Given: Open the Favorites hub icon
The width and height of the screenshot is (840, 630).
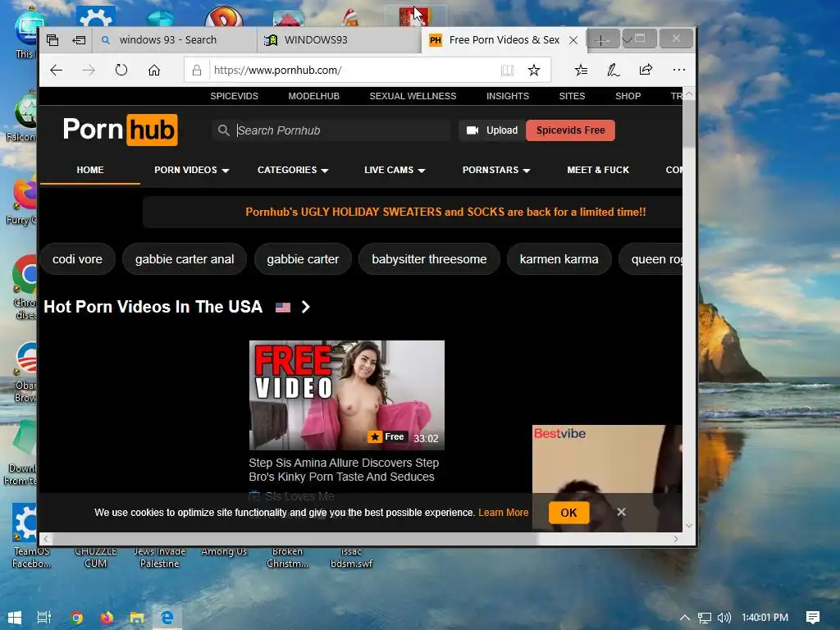Looking at the screenshot, I should pos(581,71).
